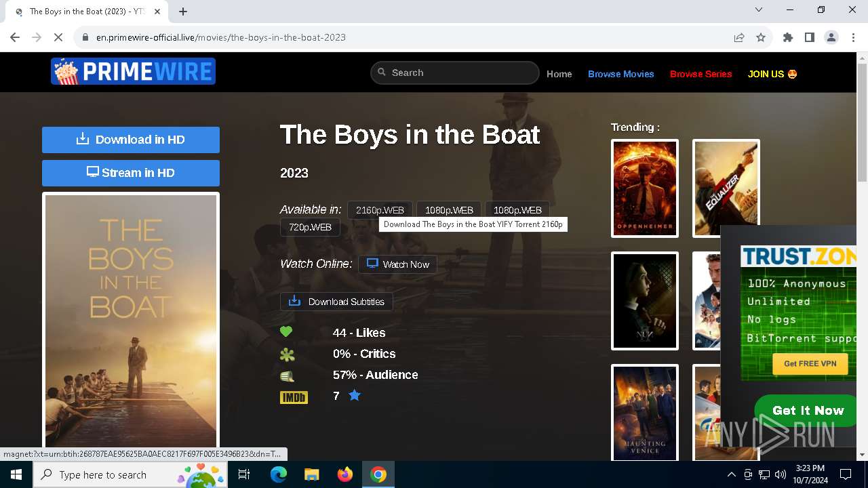The width and height of the screenshot is (868, 488).
Task: Close The Boys in the Boat tab
Action: pos(158,12)
